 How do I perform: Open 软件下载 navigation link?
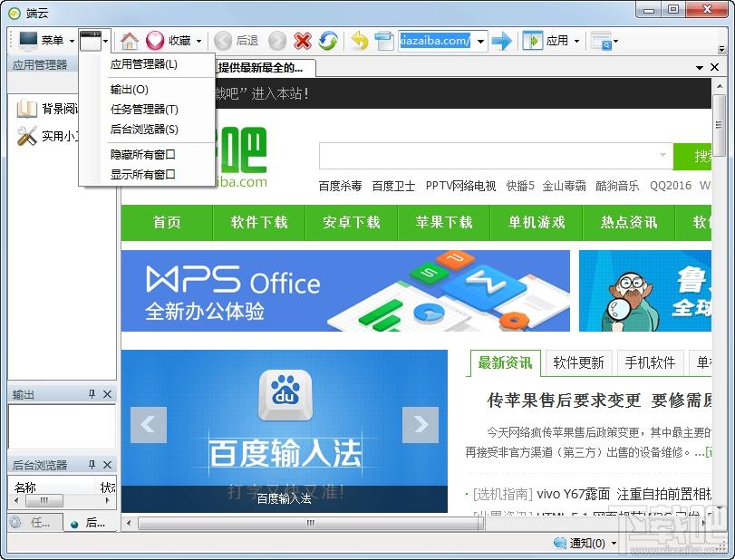pyautogui.click(x=259, y=222)
